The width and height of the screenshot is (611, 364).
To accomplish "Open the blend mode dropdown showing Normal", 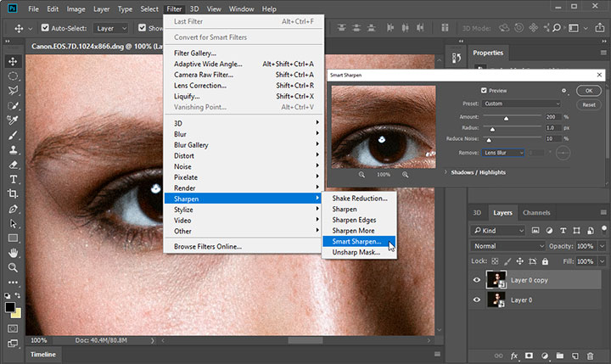I will 507,246.
